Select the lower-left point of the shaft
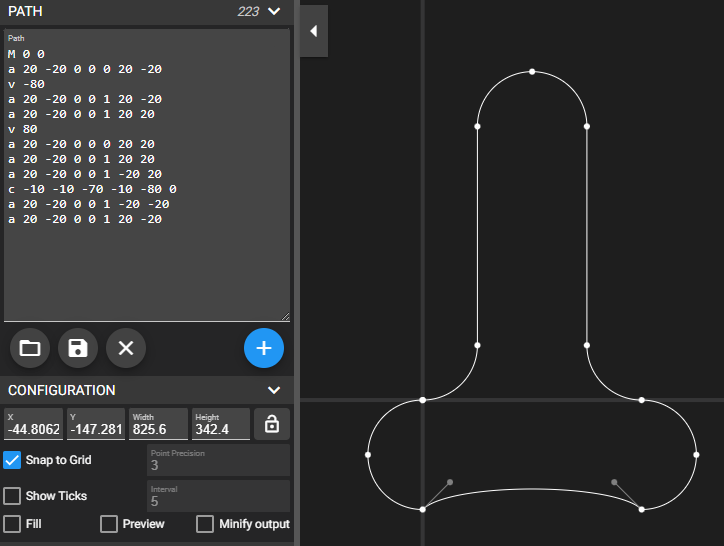This screenshot has width=724, height=546. tap(477, 345)
